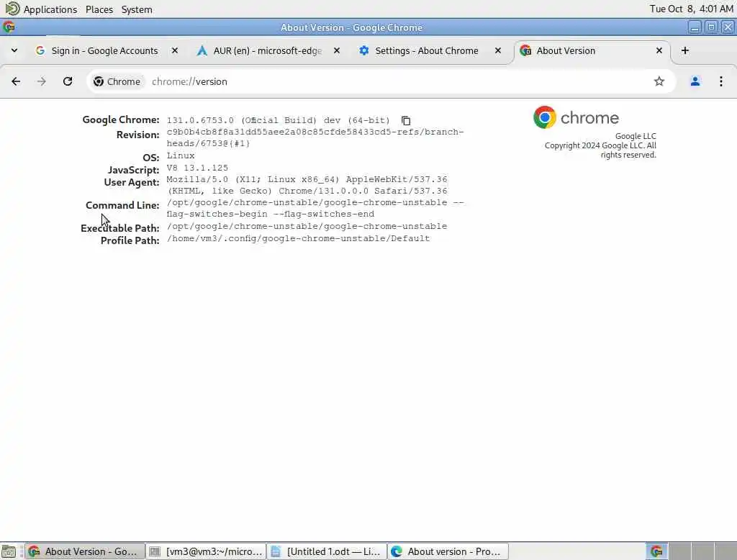737x560 pixels.
Task: Click the forward navigation arrow
Action: pyautogui.click(x=41, y=81)
